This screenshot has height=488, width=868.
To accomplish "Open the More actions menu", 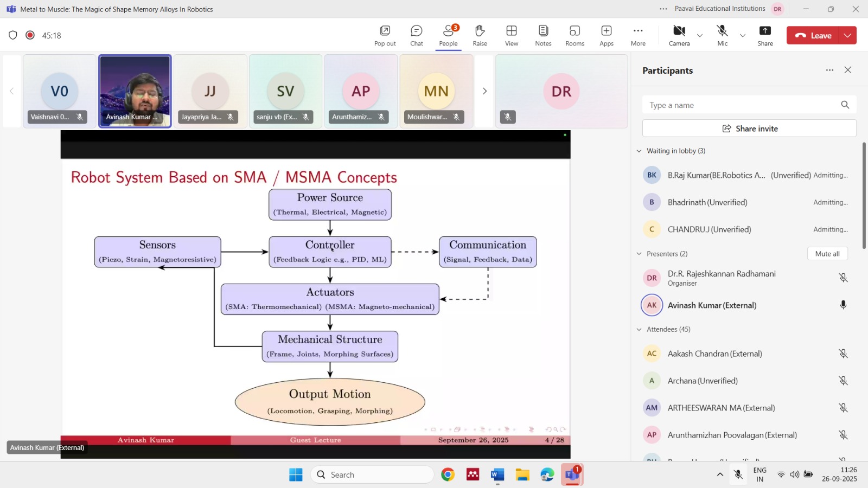I will click(x=638, y=35).
